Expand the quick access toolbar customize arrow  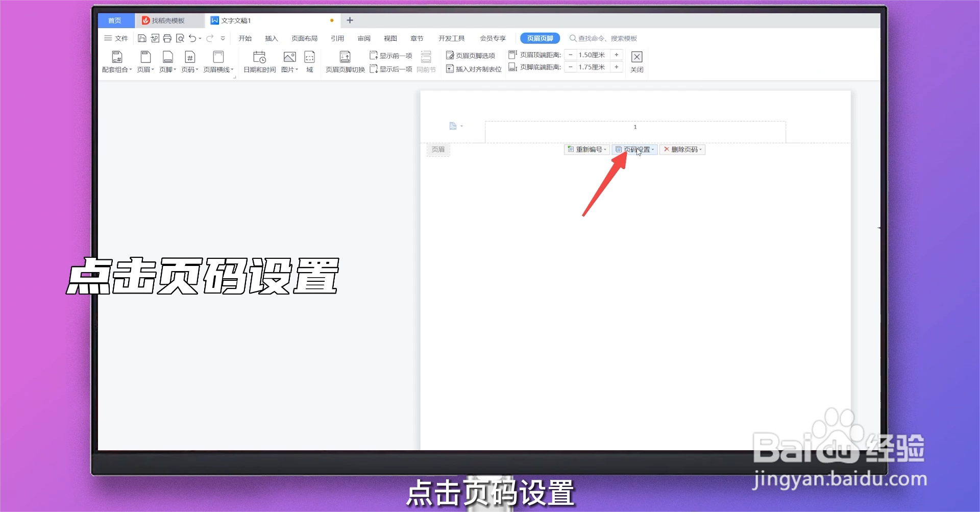click(223, 38)
